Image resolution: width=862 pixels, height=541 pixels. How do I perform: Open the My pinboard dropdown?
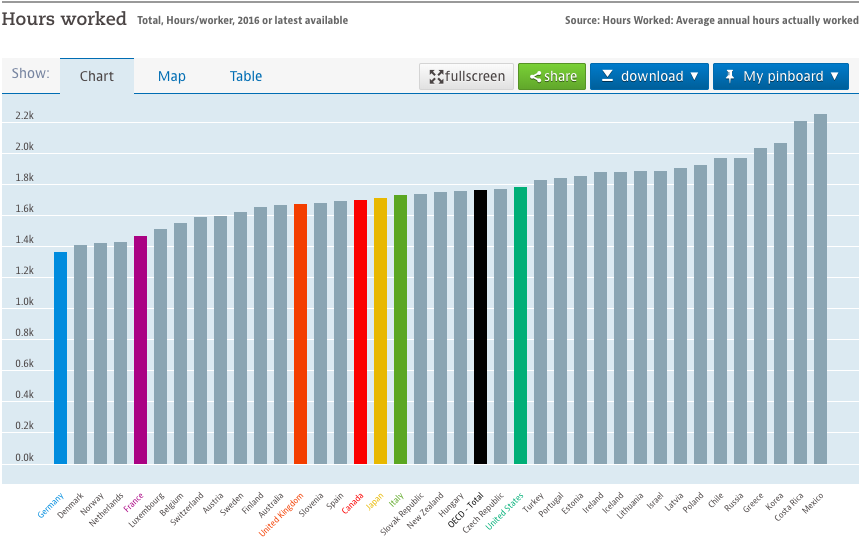[x=780, y=77]
